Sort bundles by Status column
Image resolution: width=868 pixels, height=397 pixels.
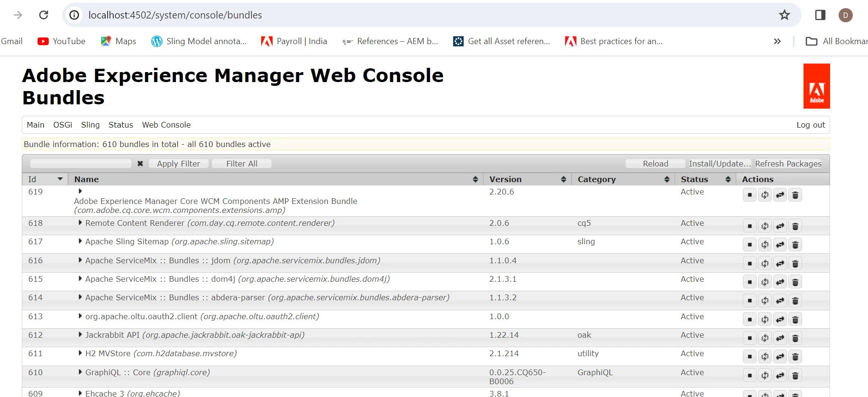tap(705, 179)
